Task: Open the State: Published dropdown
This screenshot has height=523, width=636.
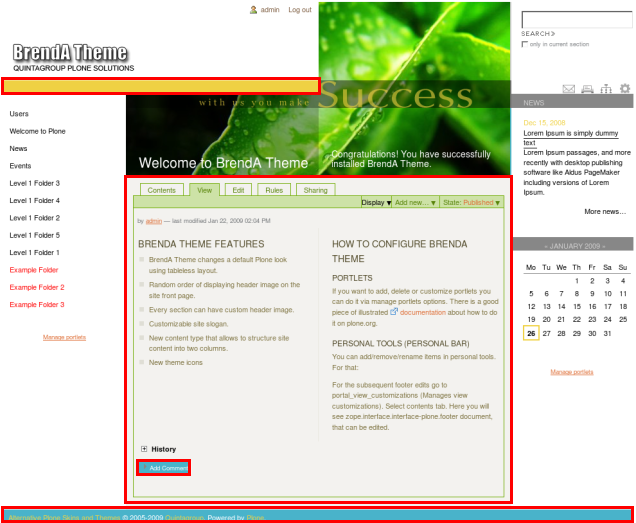Action: (471, 202)
